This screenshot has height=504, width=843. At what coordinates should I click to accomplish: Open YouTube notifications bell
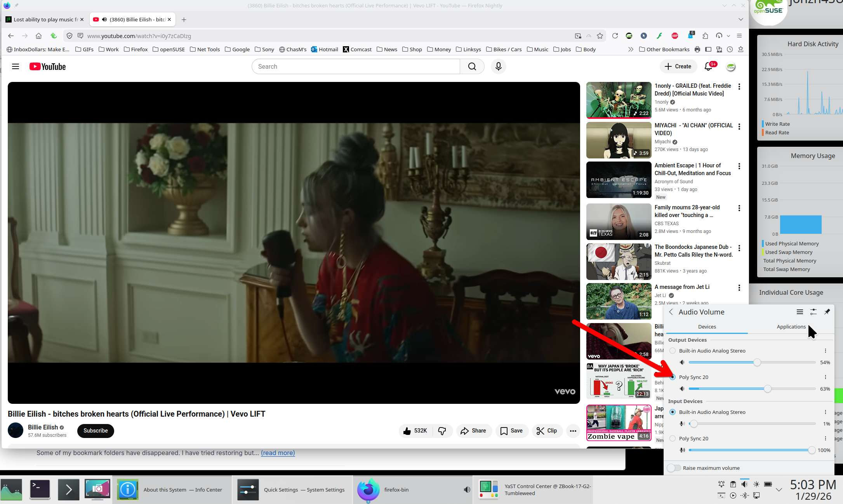point(708,66)
